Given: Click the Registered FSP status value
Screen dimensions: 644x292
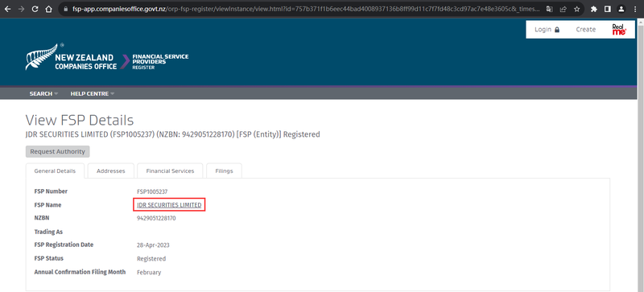Looking at the screenshot, I should (151, 259).
